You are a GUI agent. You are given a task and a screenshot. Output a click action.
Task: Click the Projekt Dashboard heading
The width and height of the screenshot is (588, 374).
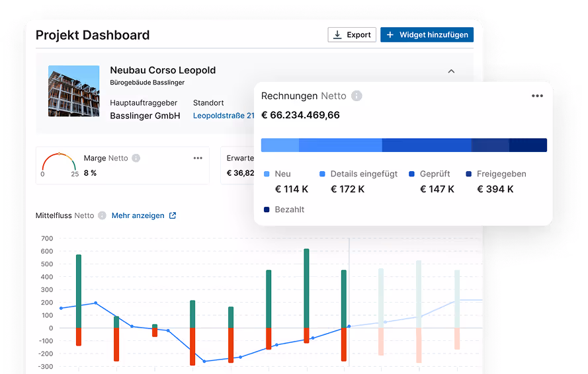pos(93,35)
